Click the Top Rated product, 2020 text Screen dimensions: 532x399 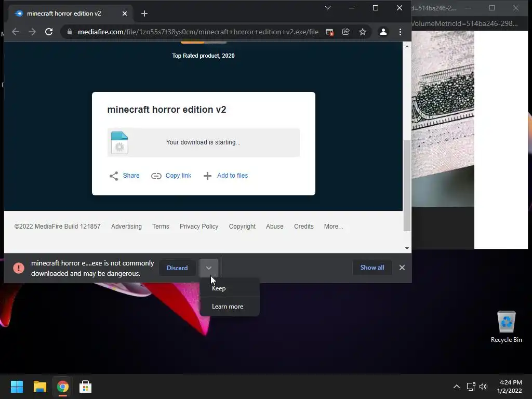coord(203,56)
